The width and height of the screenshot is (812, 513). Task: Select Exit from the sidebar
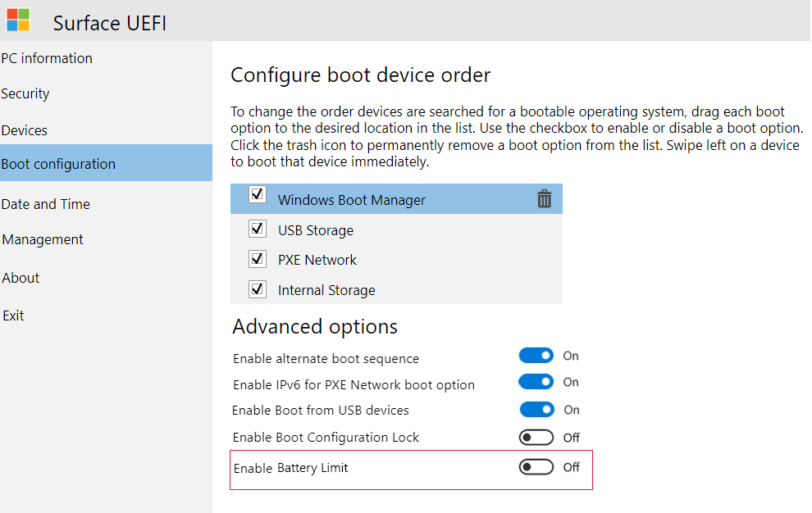[13, 315]
